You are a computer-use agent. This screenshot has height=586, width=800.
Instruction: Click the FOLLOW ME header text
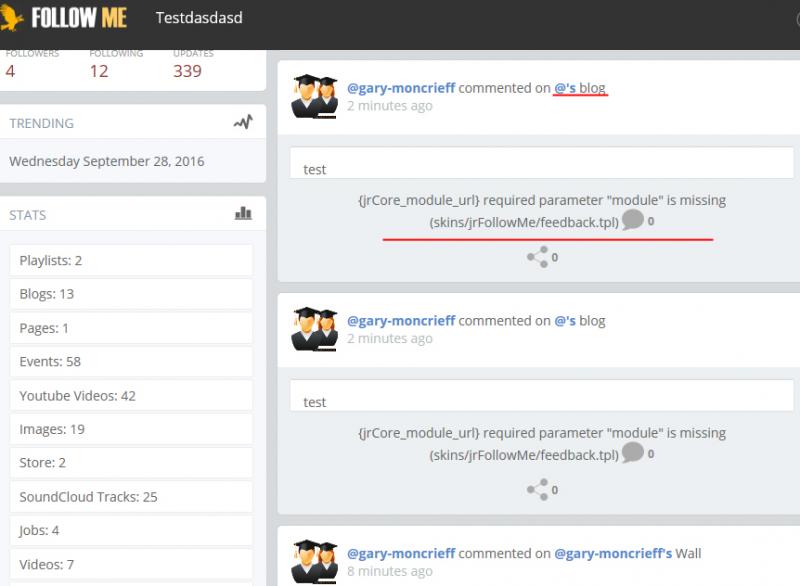pos(79,18)
